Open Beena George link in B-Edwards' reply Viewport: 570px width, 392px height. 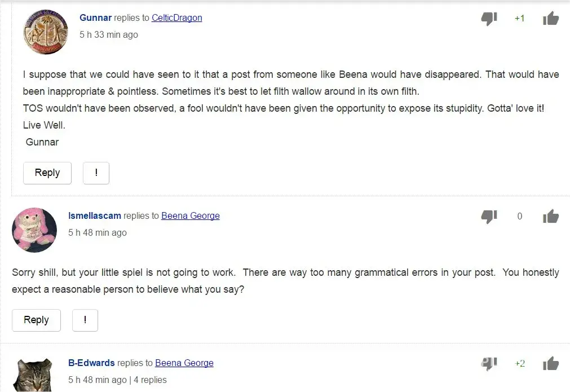pos(184,363)
